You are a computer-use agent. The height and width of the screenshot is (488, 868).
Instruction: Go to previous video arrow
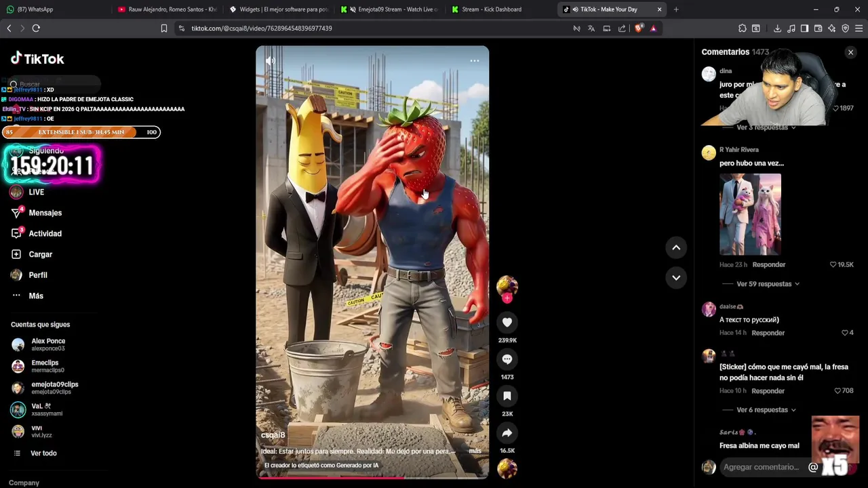click(x=676, y=248)
